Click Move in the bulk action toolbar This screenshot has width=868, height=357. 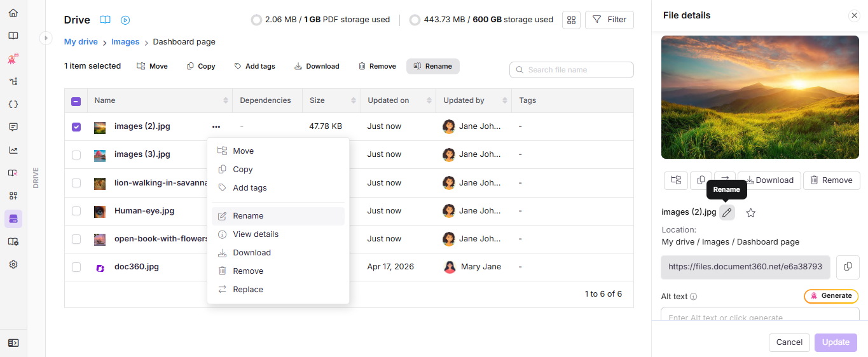[152, 66]
